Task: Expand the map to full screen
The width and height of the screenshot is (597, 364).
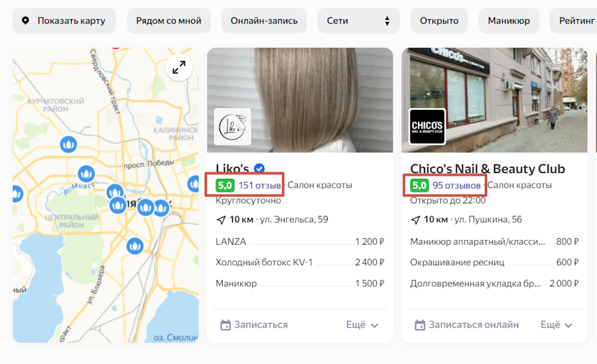Action: (179, 68)
